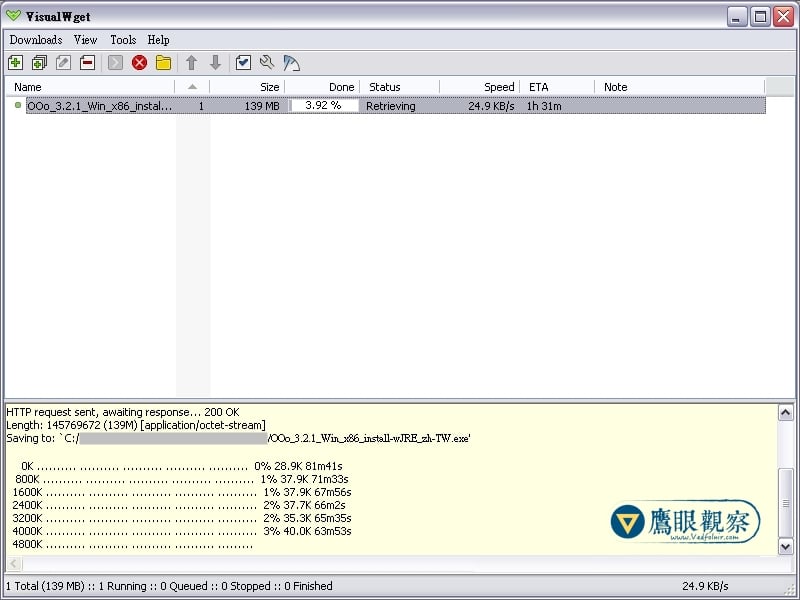Click the 4000K log progress line
Screen dimensions: 800x600
(x=182, y=531)
